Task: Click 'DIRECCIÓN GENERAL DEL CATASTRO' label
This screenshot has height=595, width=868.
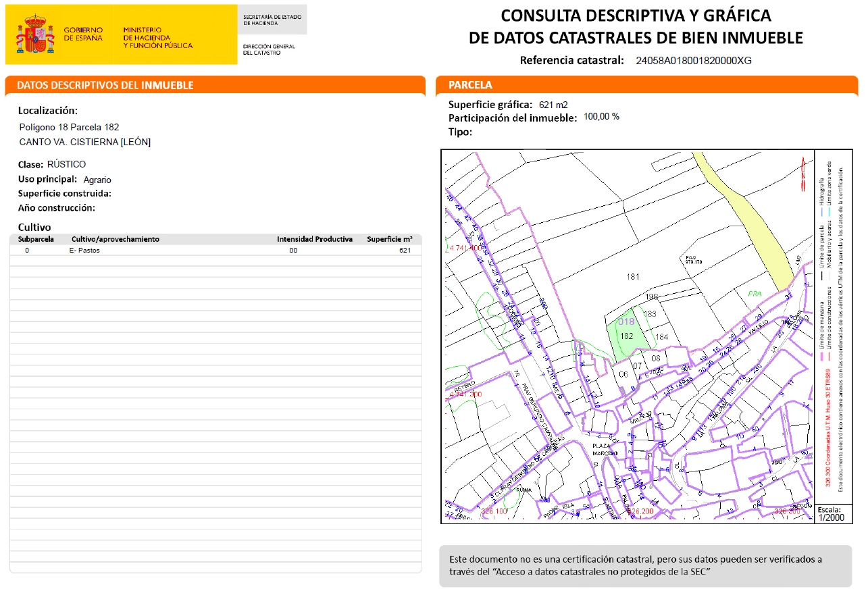Action: pyautogui.click(x=269, y=49)
